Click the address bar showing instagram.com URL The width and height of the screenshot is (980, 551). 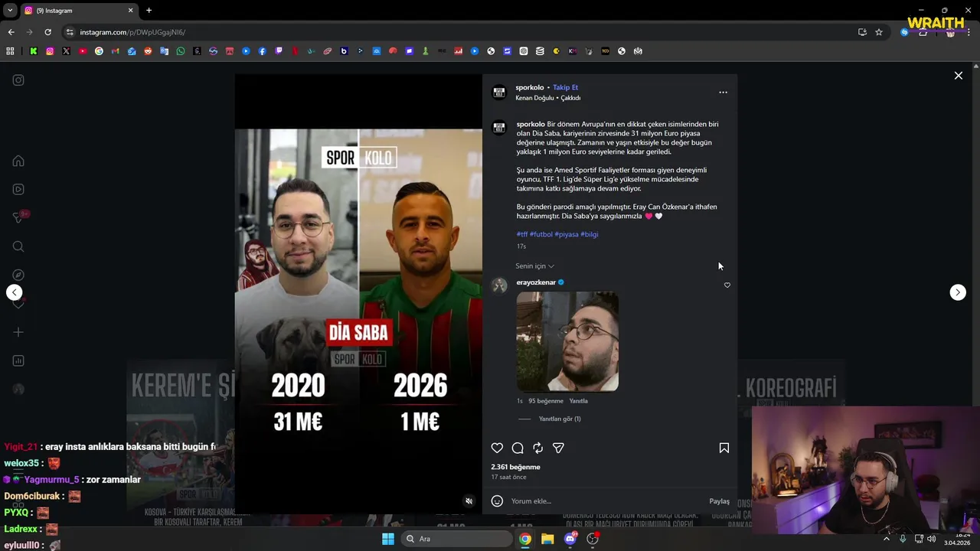click(x=459, y=32)
